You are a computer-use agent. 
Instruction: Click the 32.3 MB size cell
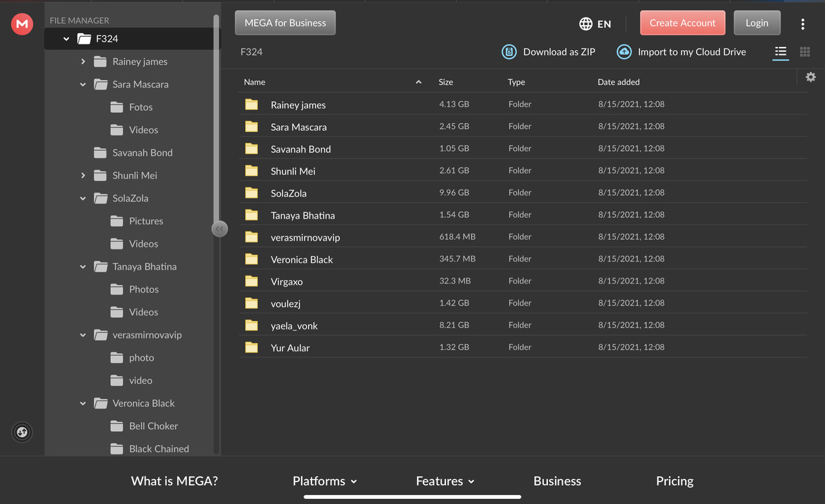[x=455, y=280]
